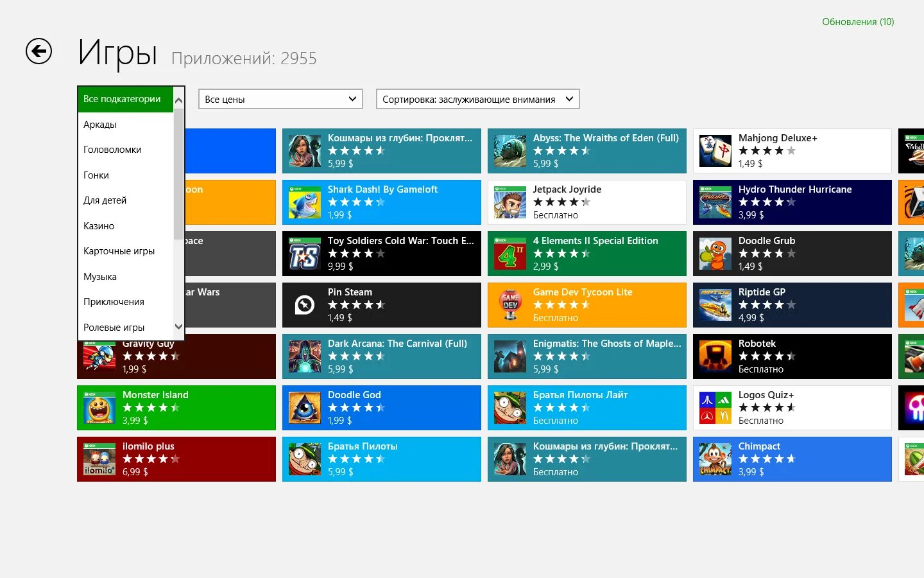Choose Приключения subcategory
The height and width of the screenshot is (578, 924).
(126, 302)
